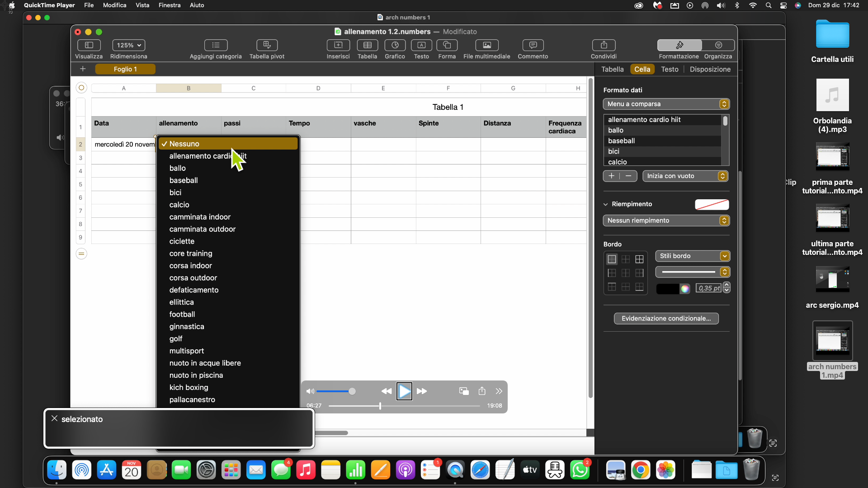Select baseball in popup items list
This screenshot has width=868, height=488.
662,141
